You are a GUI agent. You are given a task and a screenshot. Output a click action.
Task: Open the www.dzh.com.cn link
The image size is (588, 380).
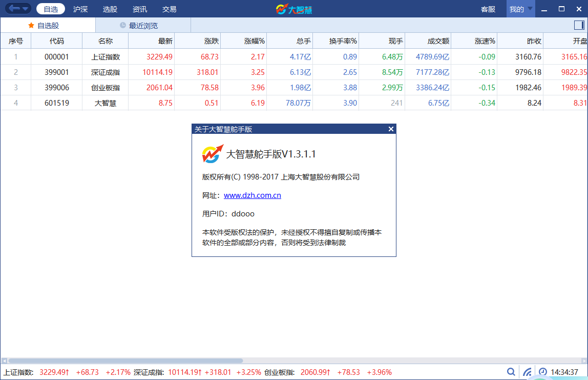(253, 195)
